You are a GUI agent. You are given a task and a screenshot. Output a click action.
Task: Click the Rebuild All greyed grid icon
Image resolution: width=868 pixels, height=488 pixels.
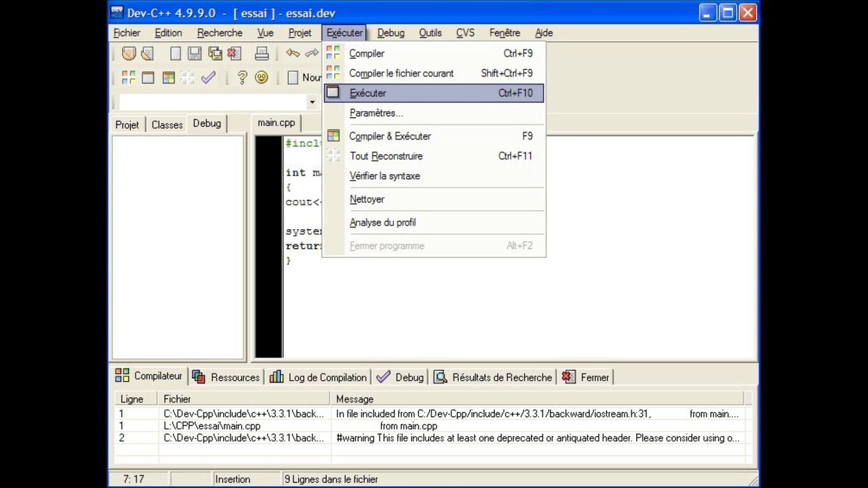click(x=187, y=78)
